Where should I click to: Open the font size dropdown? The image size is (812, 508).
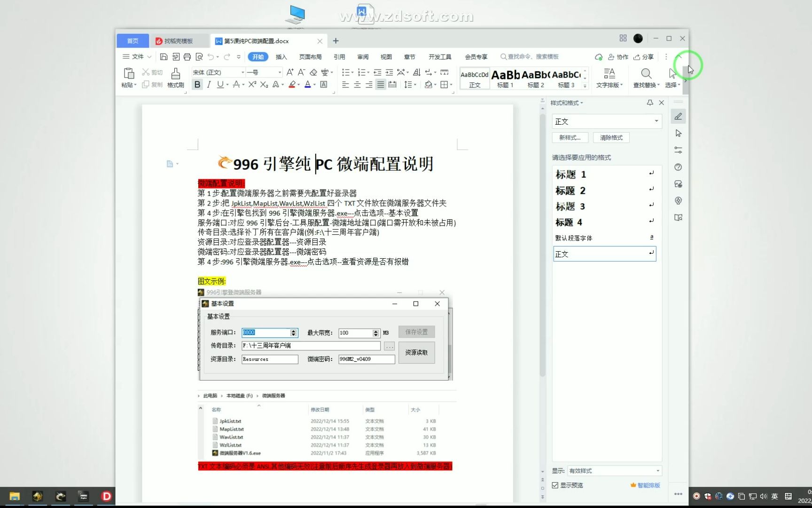point(280,72)
